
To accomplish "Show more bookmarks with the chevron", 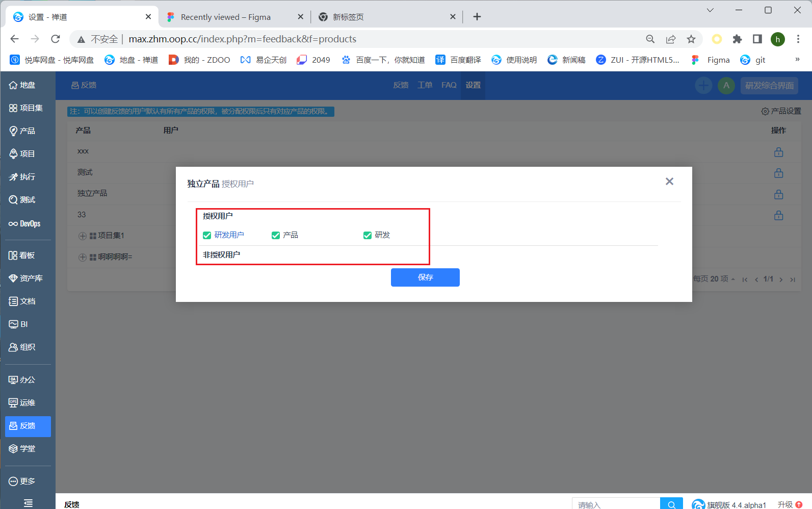I will (797, 60).
